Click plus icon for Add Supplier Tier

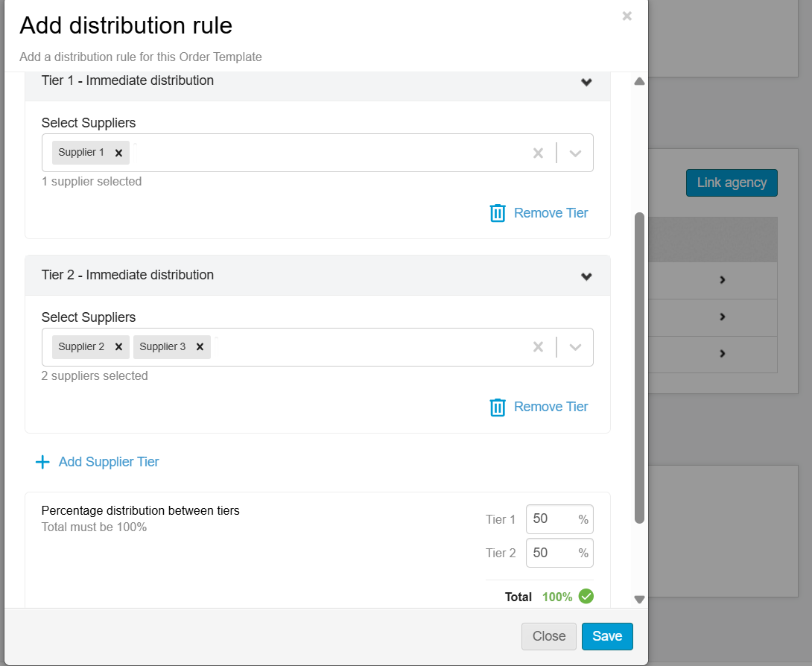(42, 462)
